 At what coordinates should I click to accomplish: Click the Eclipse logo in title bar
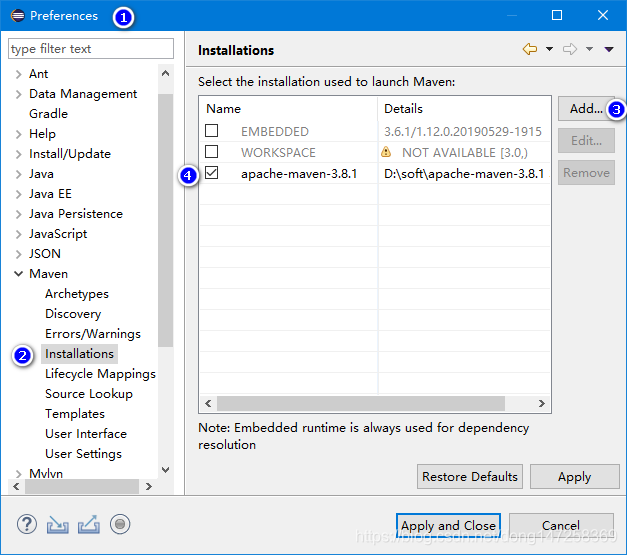point(17,16)
